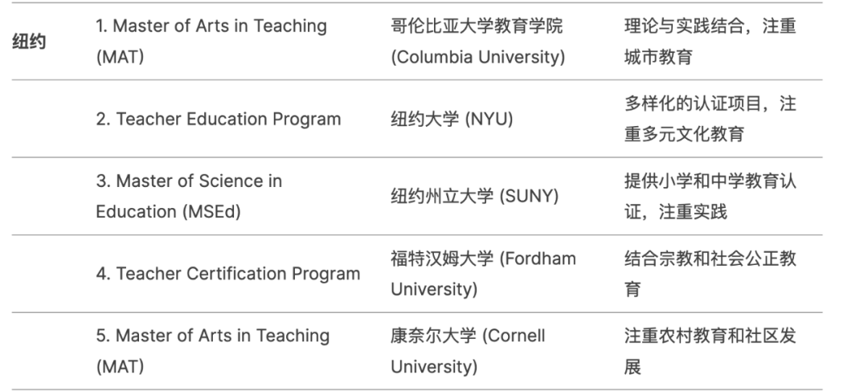Select the 注重实践 text in the SUNY row

[x=693, y=212]
